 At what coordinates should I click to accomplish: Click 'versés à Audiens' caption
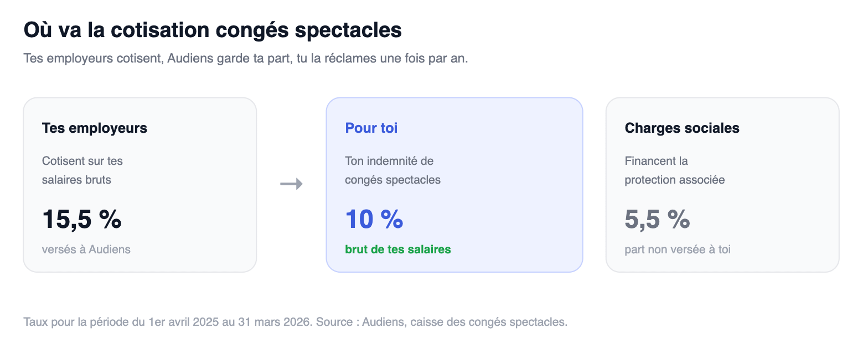point(86,249)
